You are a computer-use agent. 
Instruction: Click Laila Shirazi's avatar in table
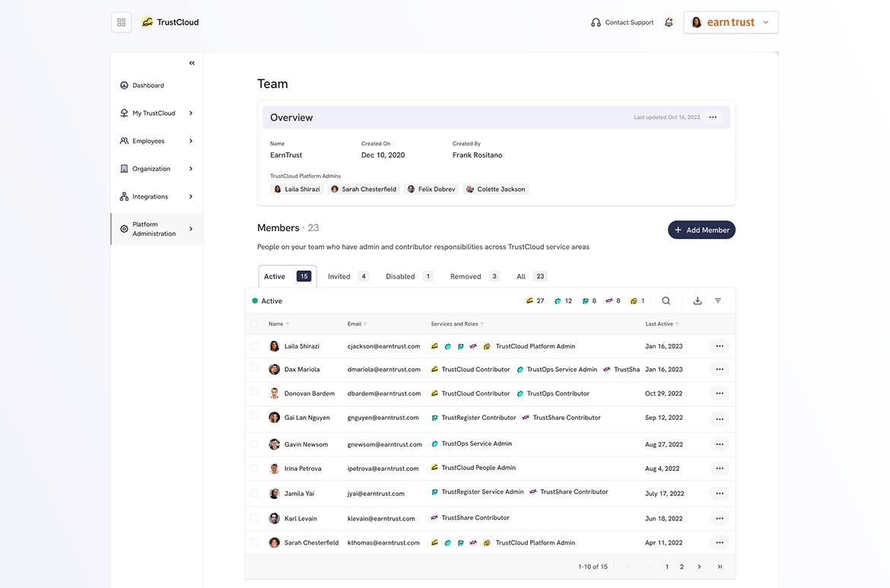(274, 346)
